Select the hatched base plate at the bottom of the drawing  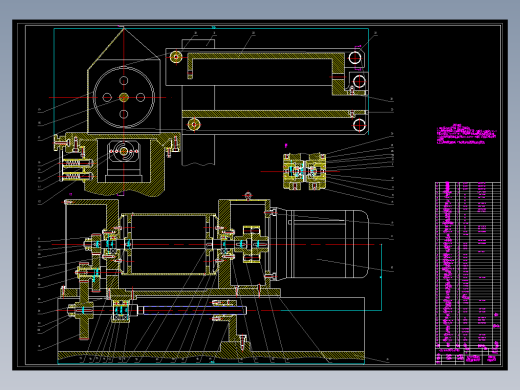(211, 356)
